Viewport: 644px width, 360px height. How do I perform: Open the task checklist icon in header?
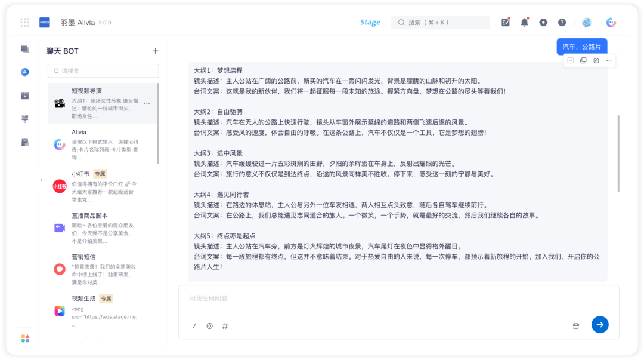coord(506,22)
